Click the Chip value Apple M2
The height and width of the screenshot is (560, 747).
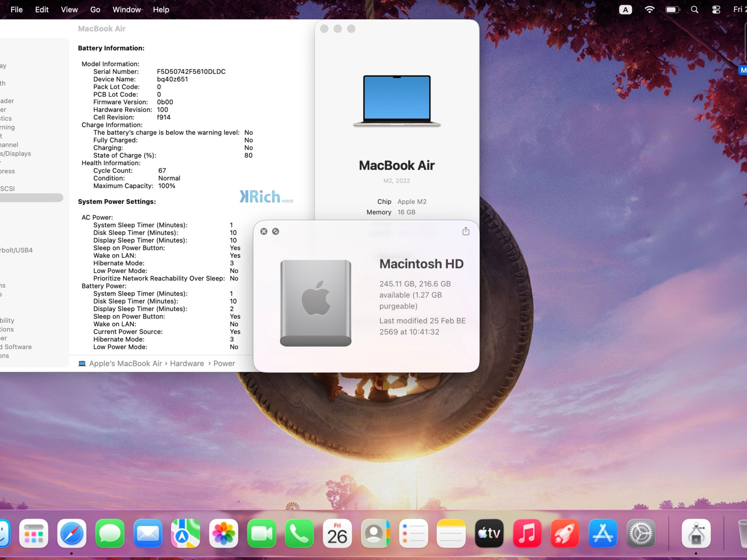(412, 202)
